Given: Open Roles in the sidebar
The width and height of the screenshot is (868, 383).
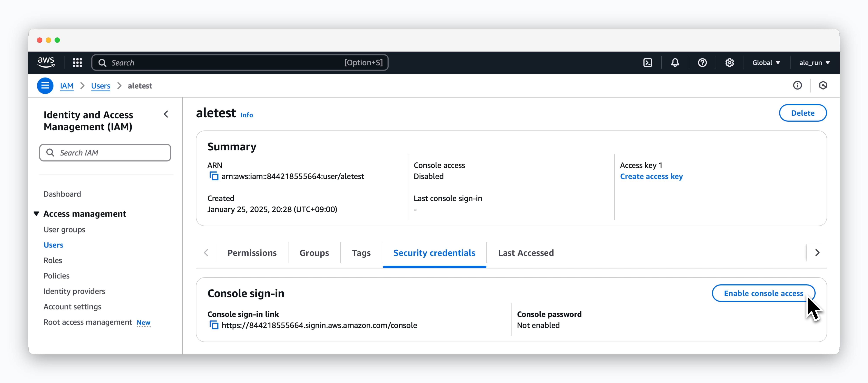Looking at the screenshot, I should (53, 260).
